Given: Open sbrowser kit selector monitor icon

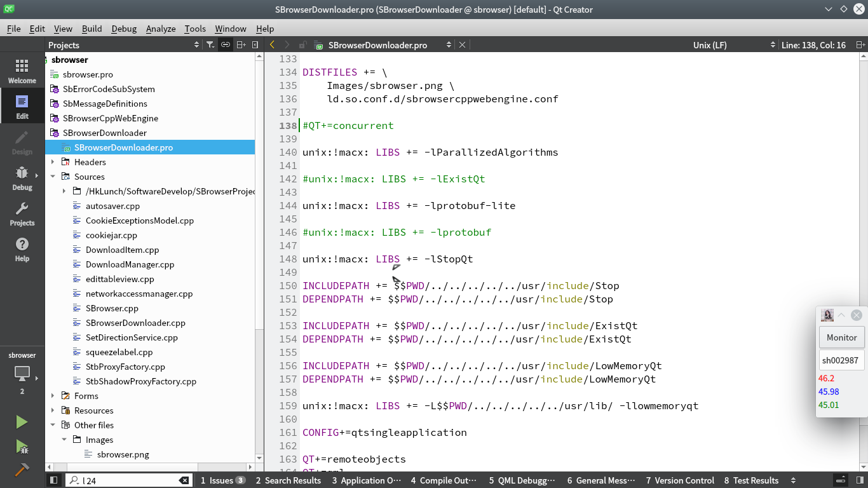Looking at the screenshot, I should 22,374.
